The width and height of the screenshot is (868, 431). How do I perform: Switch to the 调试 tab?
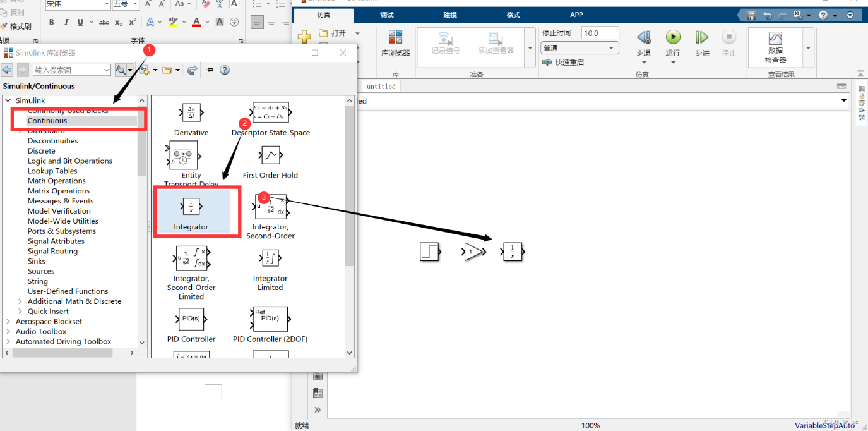click(387, 15)
